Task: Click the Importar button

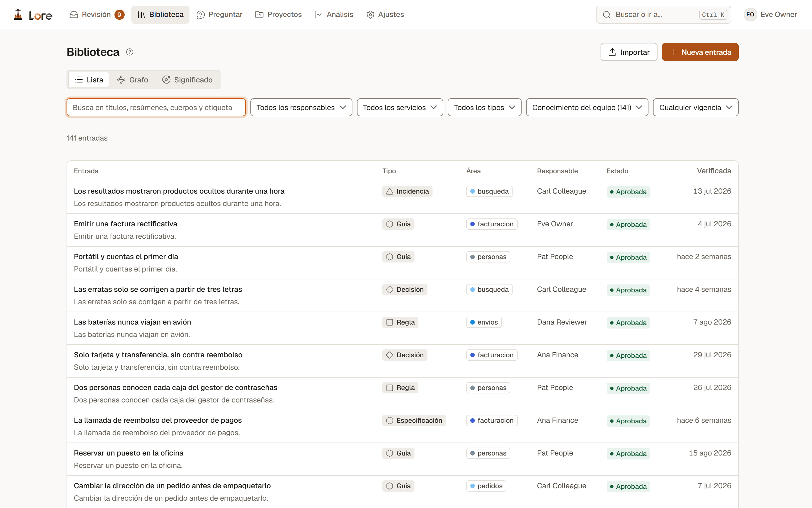Action: click(x=628, y=52)
